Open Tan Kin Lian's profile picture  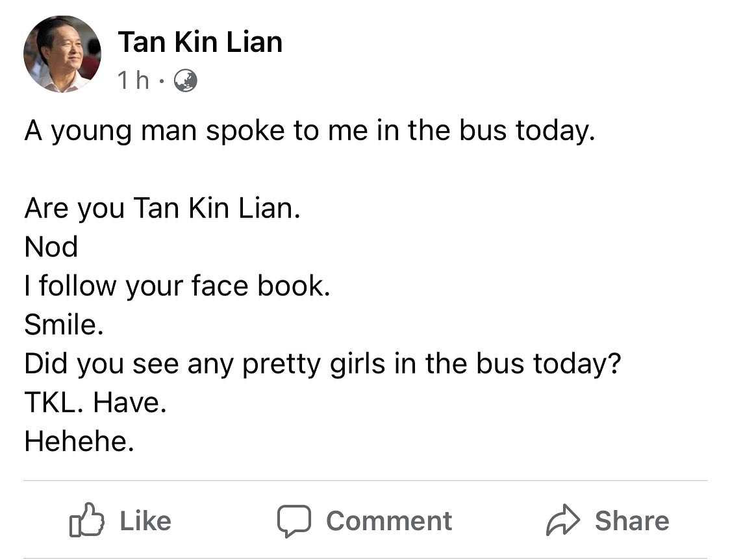62,54
